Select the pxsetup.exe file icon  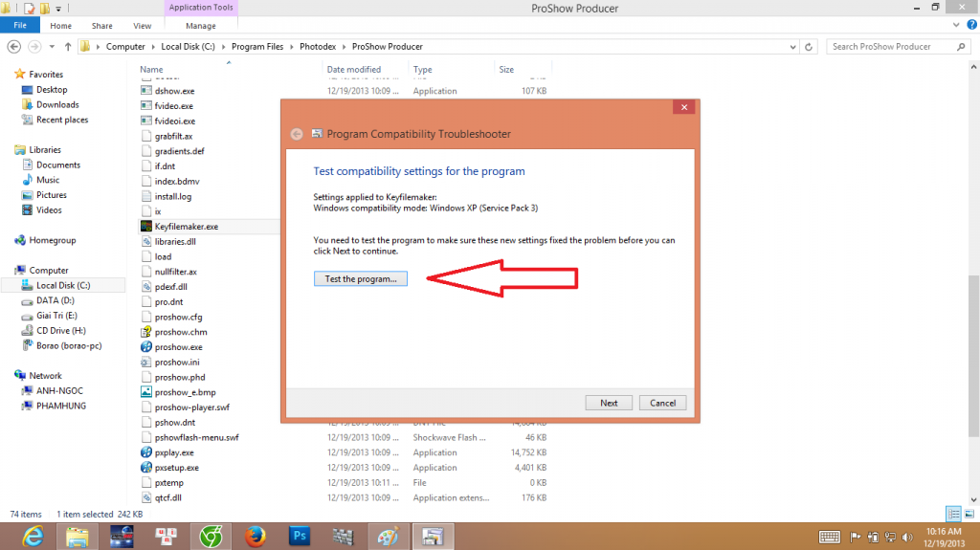click(146, 468)
